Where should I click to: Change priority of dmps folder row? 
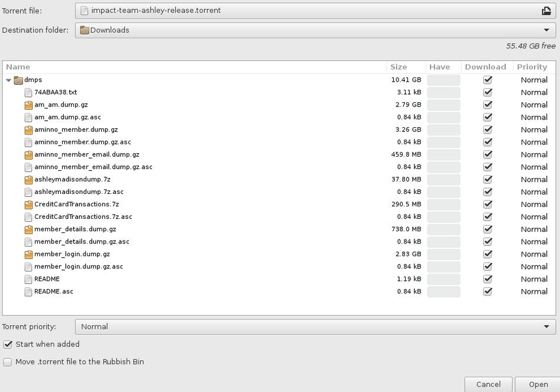[534, 80]
